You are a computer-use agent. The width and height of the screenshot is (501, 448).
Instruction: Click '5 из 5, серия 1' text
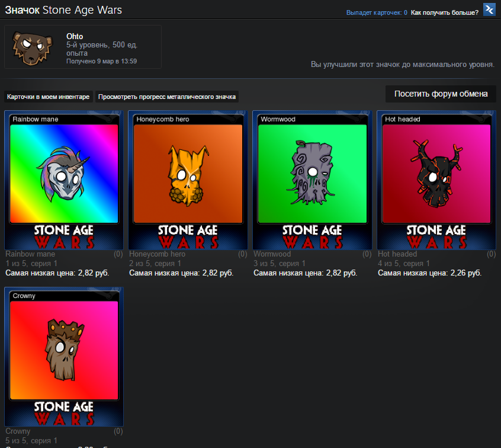31,441
